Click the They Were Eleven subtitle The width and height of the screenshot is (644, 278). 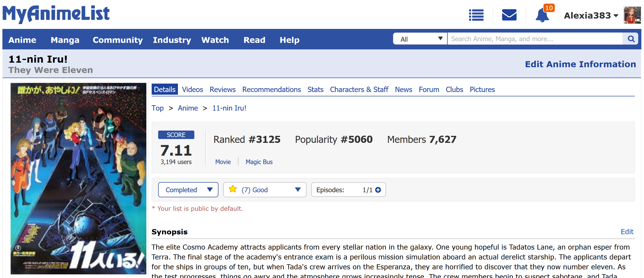point(51,70)
